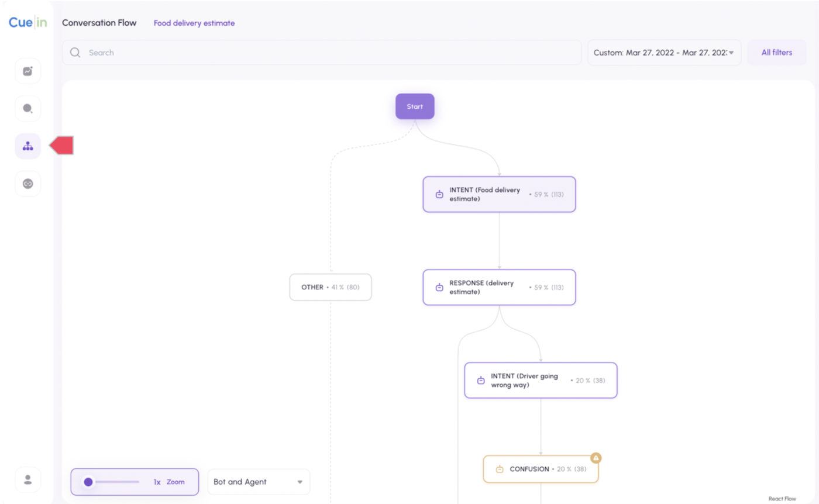Select the CONFUSION 20% node
This screenshot has width=819, height=504.
pos(541,469)
